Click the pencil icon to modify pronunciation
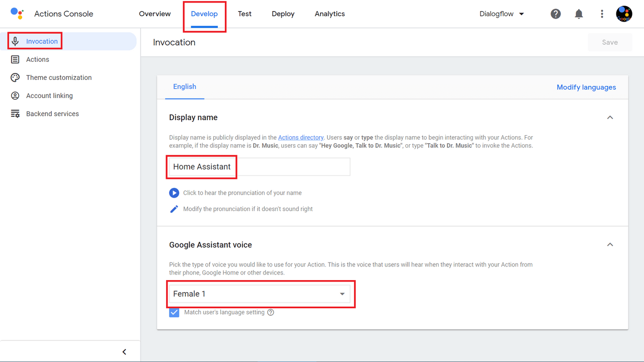 [x=174, y=209]
